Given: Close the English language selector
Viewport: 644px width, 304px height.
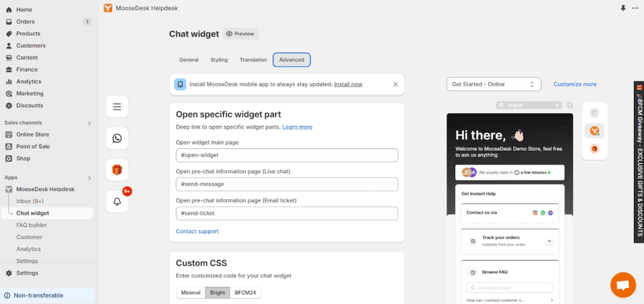Looking at the screenshot, I should click(570, 105).
